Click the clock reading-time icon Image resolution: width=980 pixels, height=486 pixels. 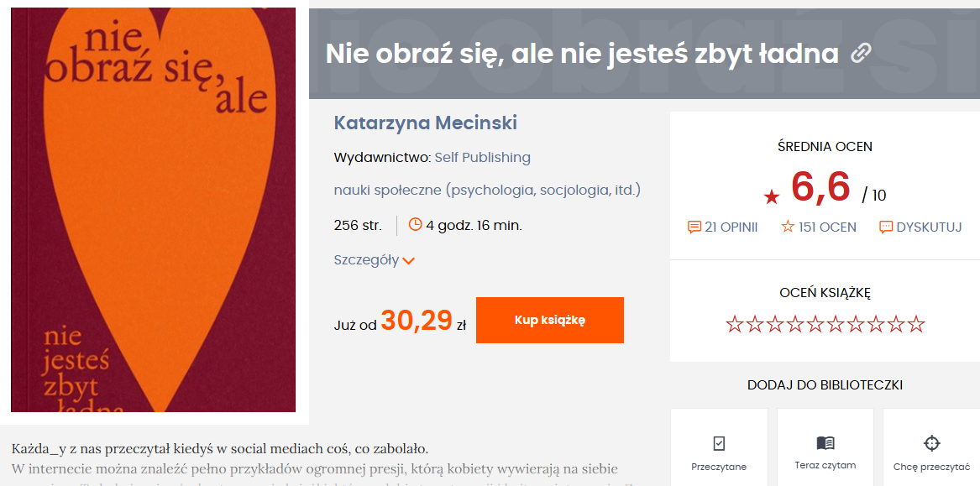pyautogui.click(x=415, y=224)
